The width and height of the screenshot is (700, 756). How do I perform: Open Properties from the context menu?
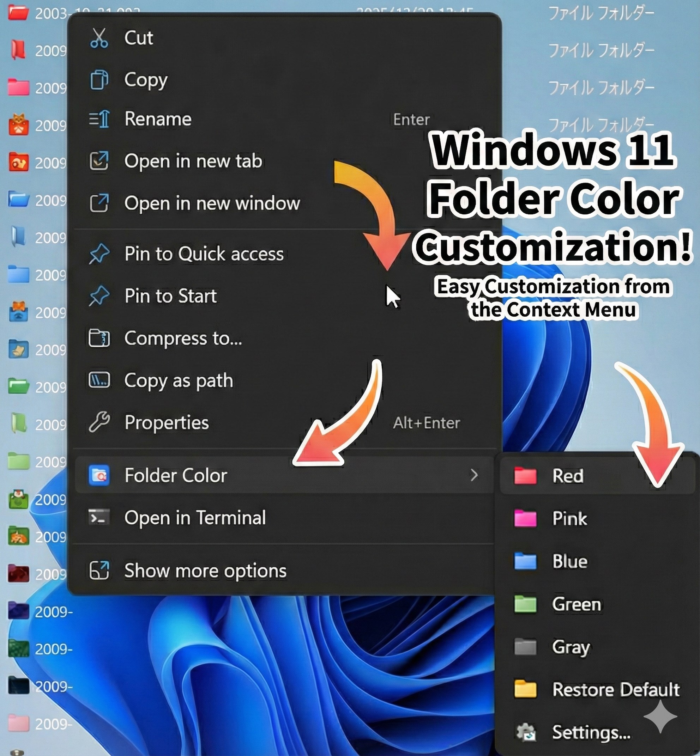click(x=284, y=423)
